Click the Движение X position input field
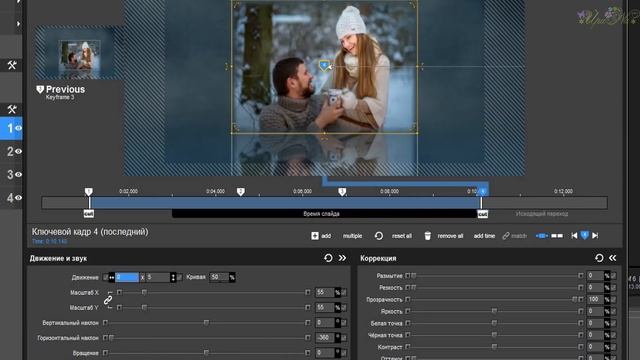This screenshot has height=360, width=640. 127,278
